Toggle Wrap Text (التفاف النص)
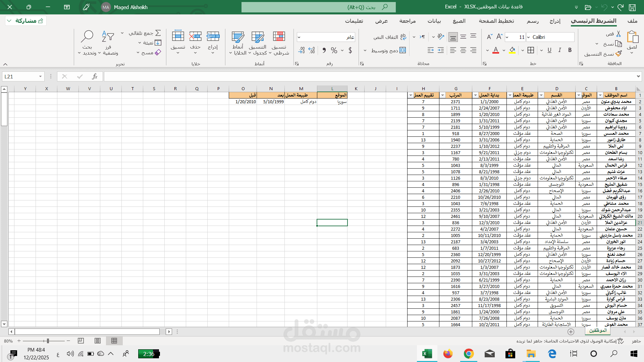The height and width of the screenshot is (362, 644). 390,37
